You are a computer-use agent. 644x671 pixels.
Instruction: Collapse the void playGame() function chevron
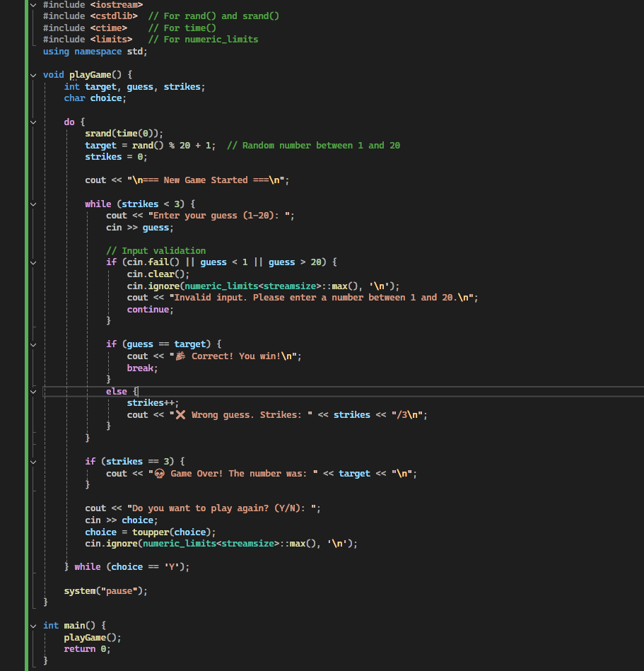pyautogui.click(x=33, y=76)
